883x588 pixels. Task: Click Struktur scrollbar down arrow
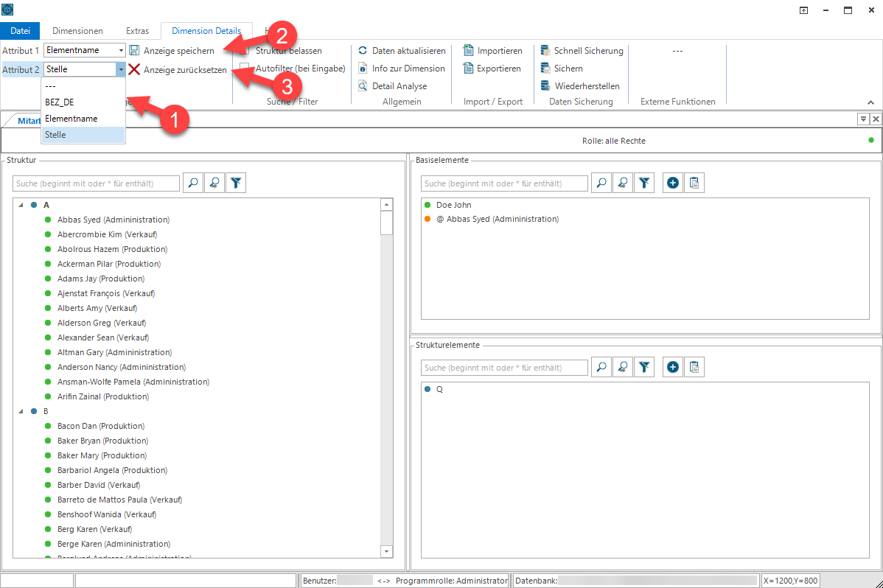[x=386, y=551]
